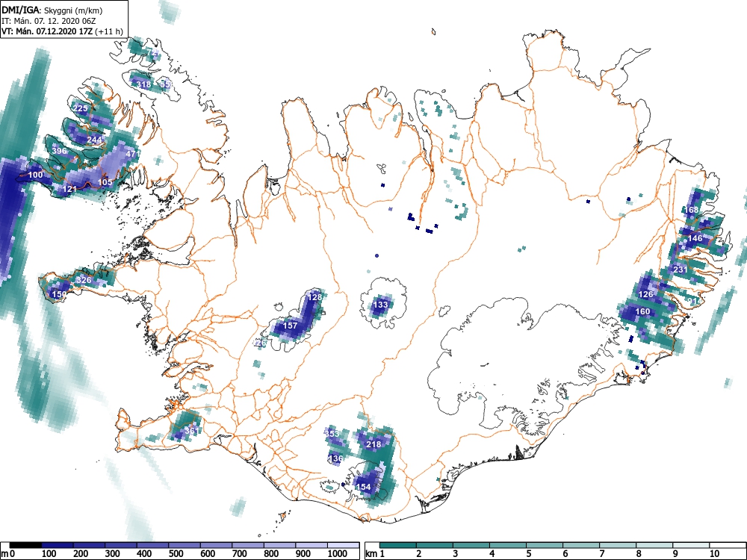Viewport: 747px width, 560px height.
Task: Click meter-scale swatch between 500 and 600
Action: pos(185,545)
